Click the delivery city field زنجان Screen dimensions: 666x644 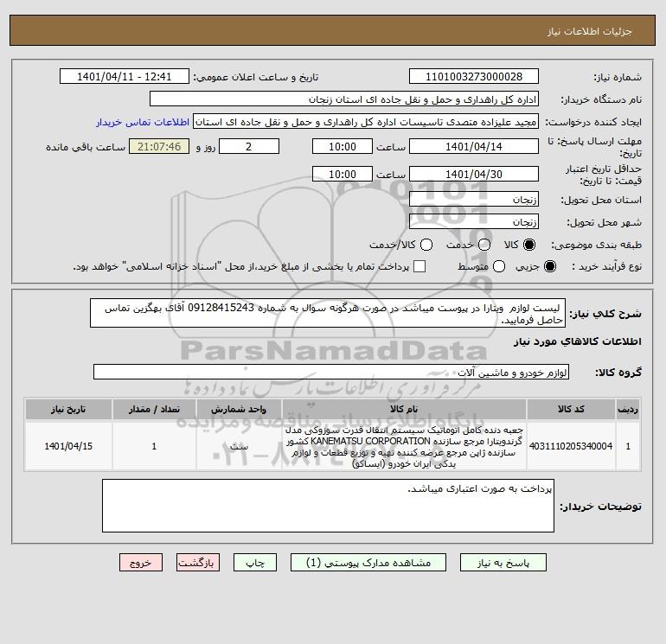coord(474,221)
